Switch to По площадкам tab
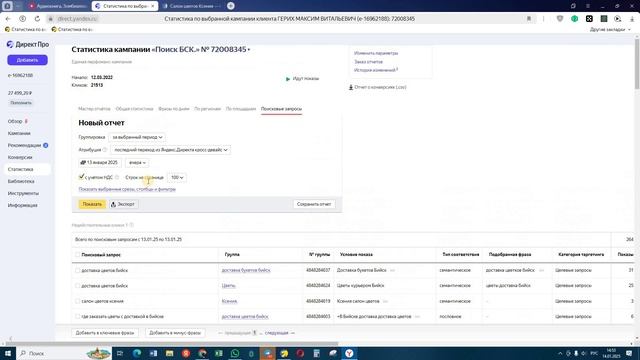This screenshot has width=640, height=360. point(241,109)
